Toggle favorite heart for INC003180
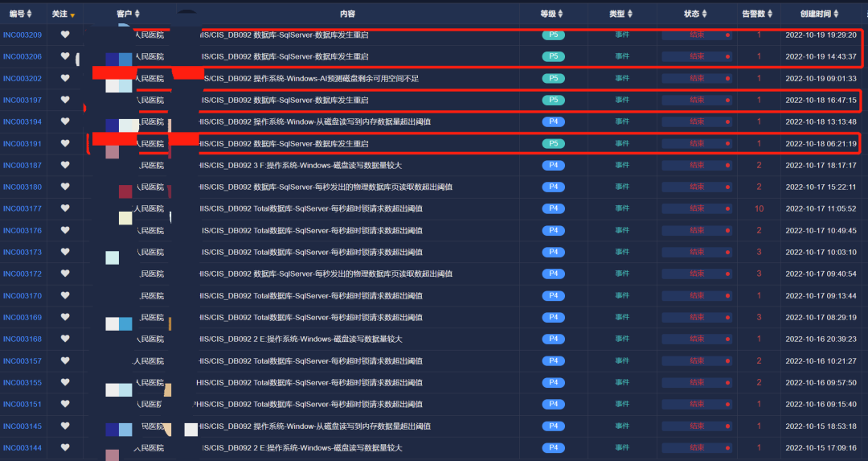 [x=65, y=187]
